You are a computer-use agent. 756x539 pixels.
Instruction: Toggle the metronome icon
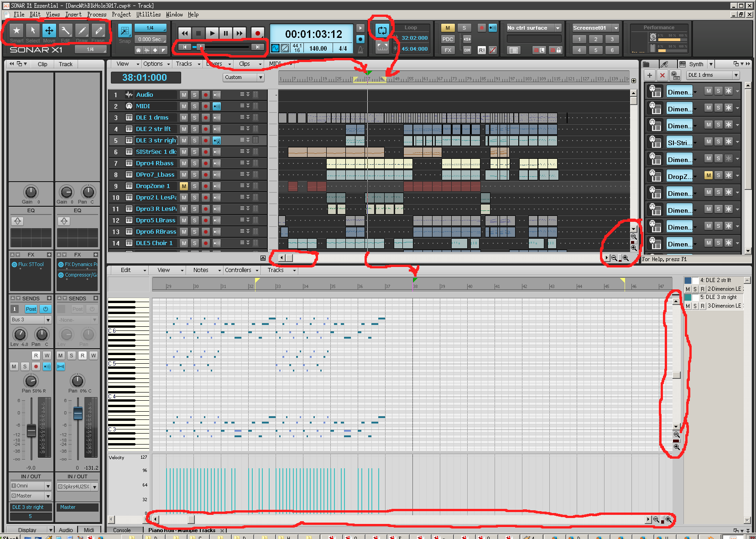tap(360, 49)
